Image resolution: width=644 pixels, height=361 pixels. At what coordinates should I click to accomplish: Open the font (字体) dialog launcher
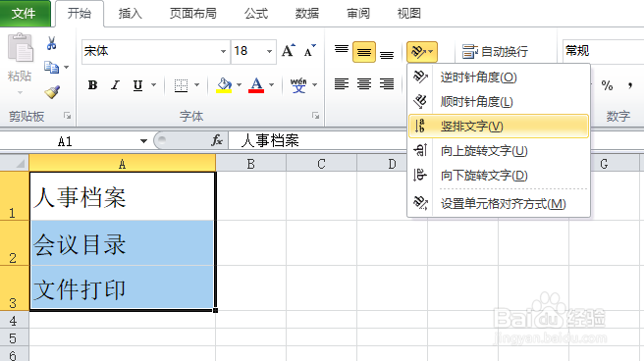tap(315, 116)
